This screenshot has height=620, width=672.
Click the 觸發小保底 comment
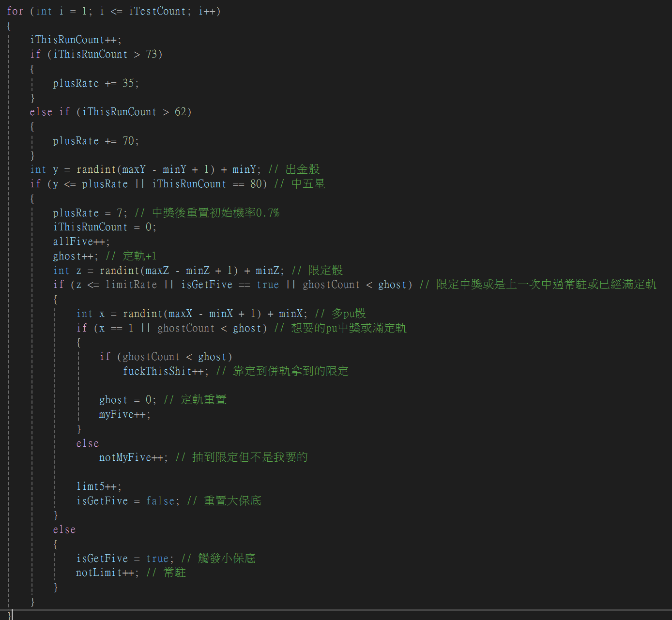[x=226, y=559]
